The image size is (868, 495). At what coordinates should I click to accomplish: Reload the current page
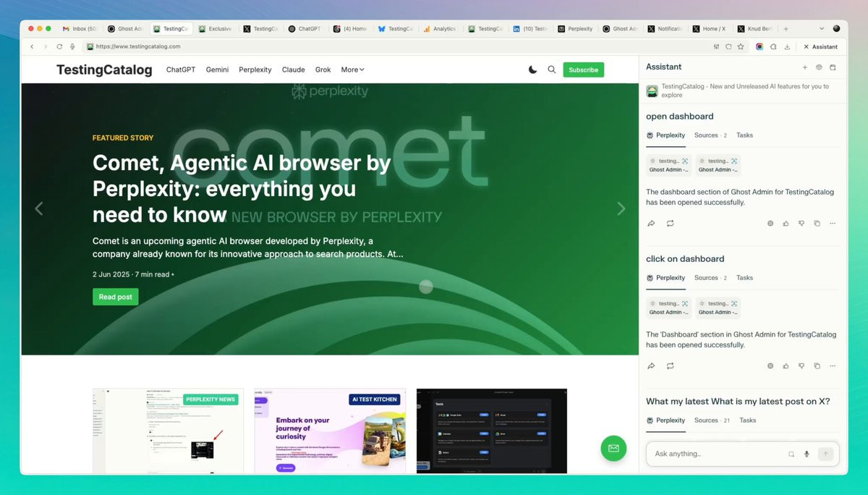point(59,46)
